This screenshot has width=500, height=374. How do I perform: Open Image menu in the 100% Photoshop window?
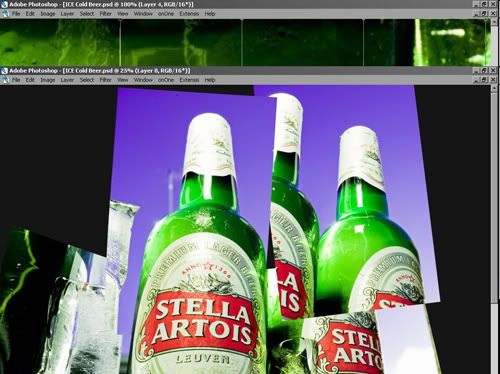48,14
